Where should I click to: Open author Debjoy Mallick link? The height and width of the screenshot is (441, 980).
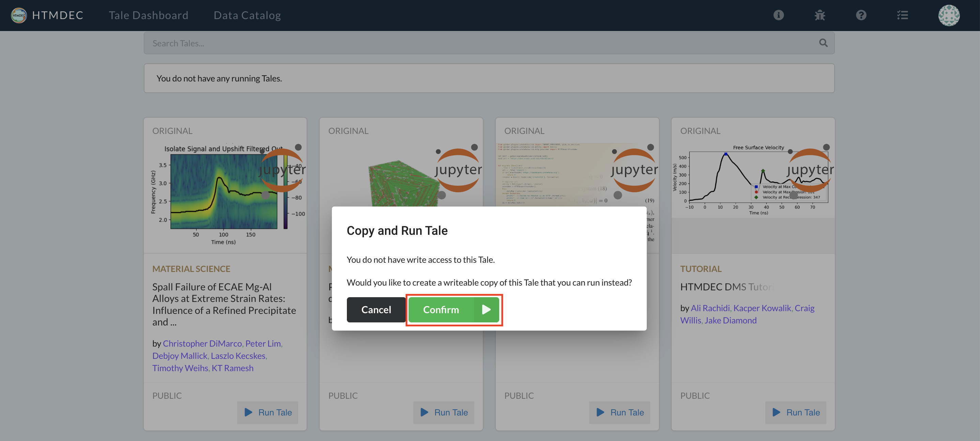[180, 355]
